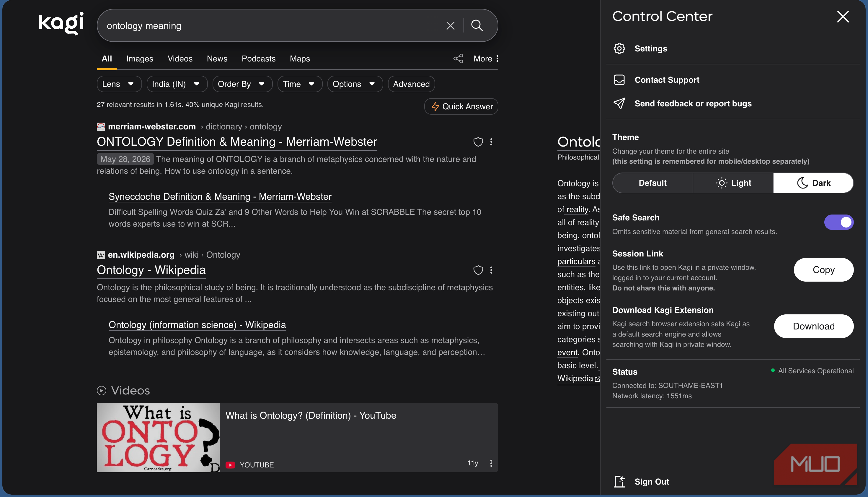
Task: Click the Sign Out icon
Action: [x=619, y=482]
